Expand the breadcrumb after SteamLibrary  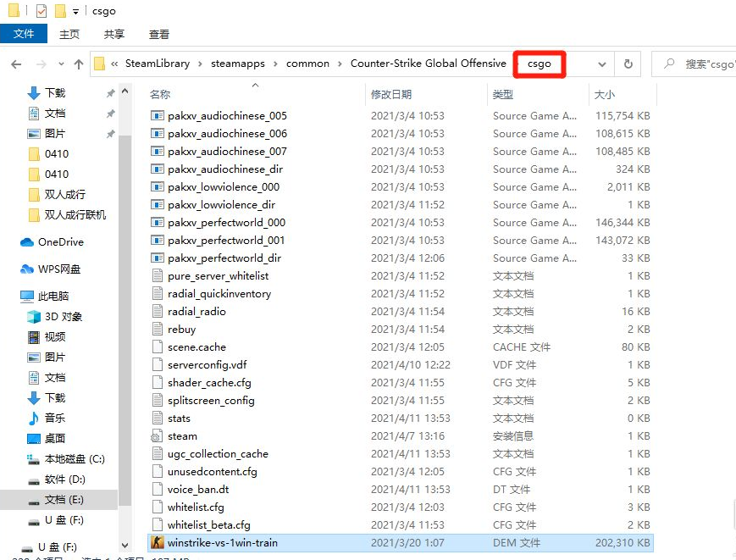[200, 64]
